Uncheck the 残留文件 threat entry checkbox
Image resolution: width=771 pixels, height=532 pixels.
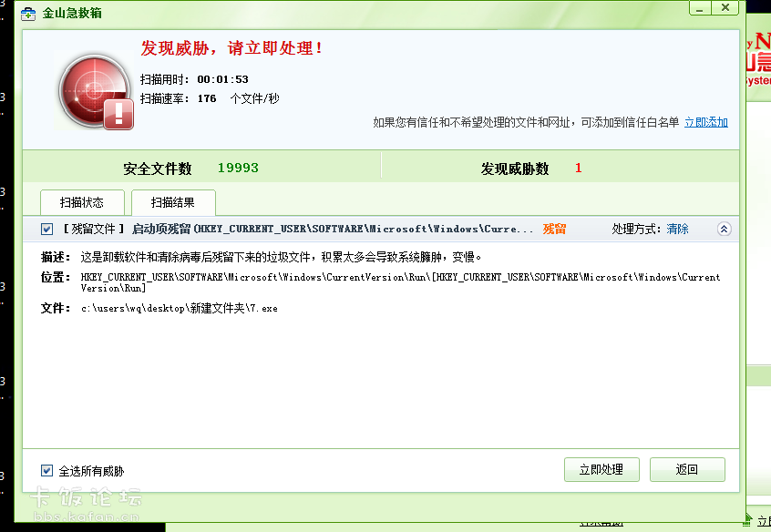coord(47,230)
